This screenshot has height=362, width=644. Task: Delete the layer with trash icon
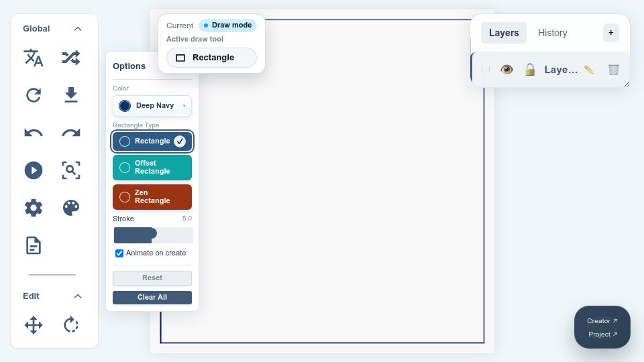point(613,70)
